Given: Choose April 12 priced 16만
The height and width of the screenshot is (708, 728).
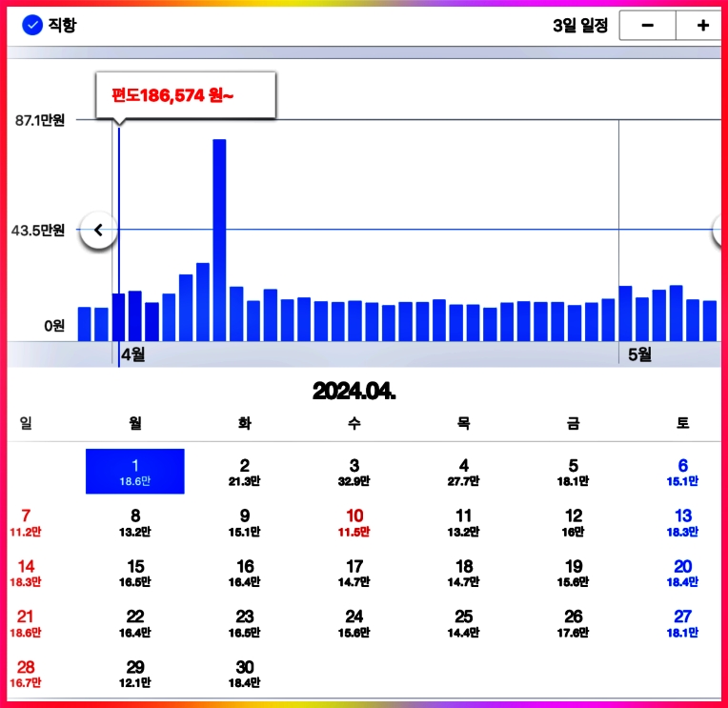Looking at the screenshot, I should [574, 523].
